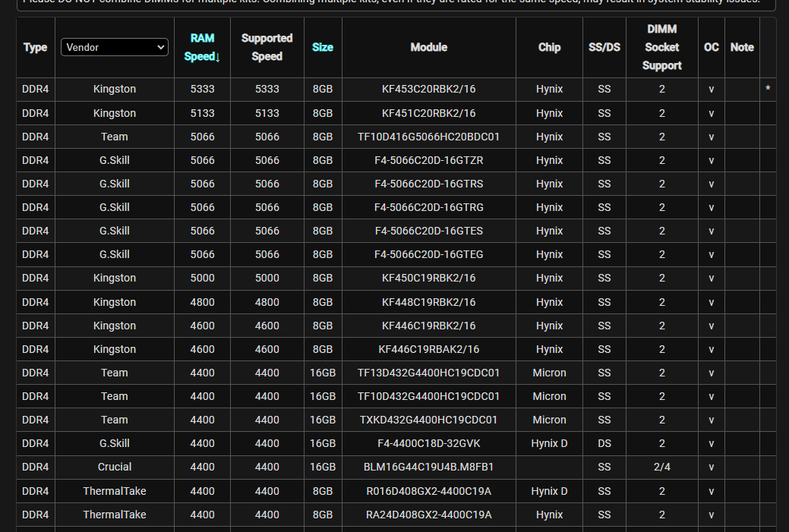Click OC checkmark in the BLM16G44C19U4B.M8FB1 row

tap(711, 467)
